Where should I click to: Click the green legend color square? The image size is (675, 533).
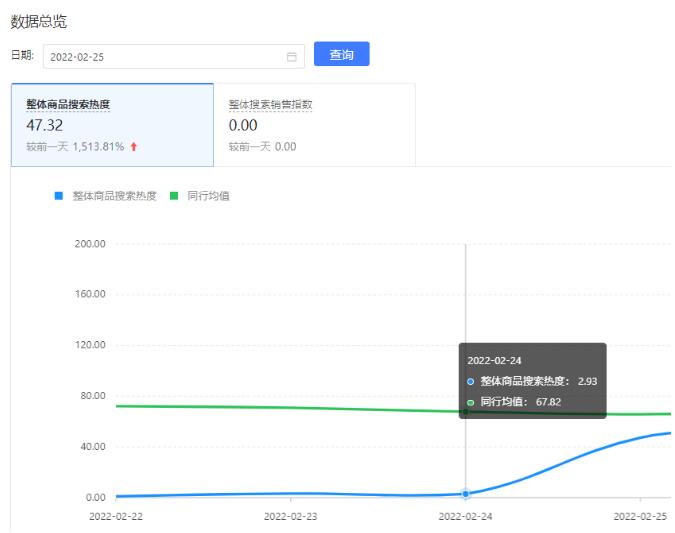click(174, 196)
